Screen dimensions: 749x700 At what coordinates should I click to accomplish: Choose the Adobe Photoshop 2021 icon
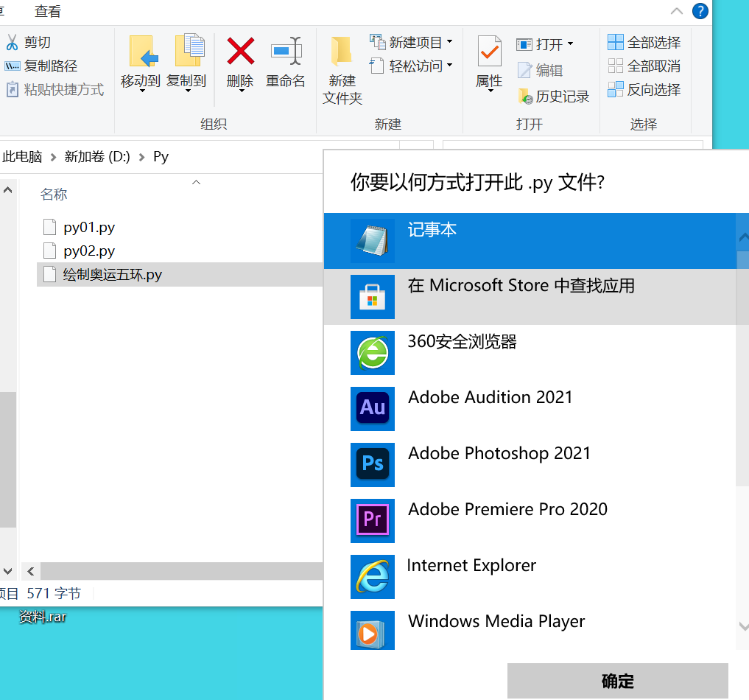pyautogui.click(x=373, y=464)
